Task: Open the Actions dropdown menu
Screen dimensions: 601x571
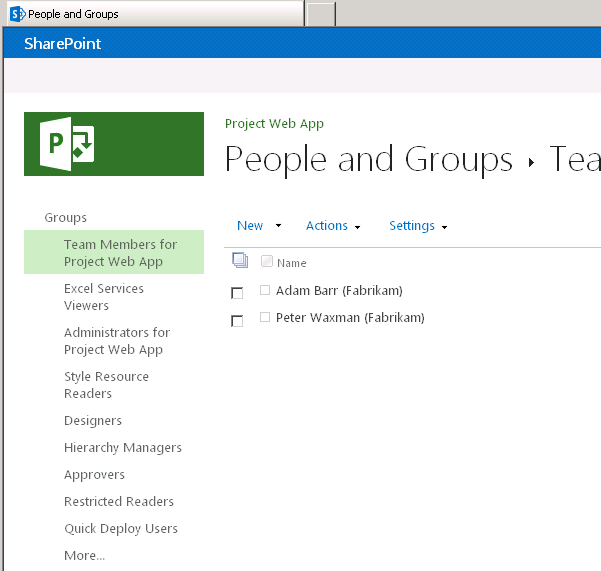Action: point(333,226)
